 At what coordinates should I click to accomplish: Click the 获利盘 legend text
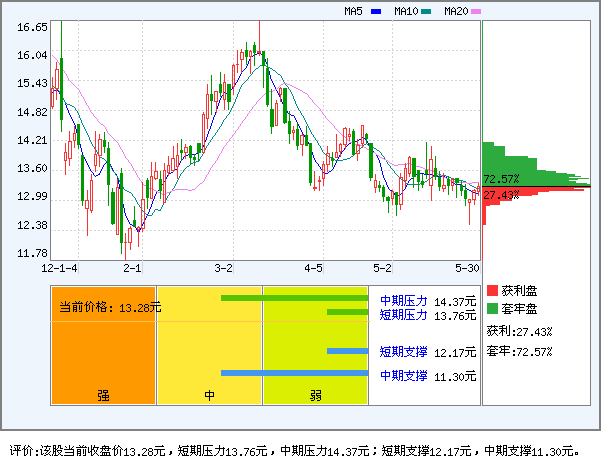(519, 291)
